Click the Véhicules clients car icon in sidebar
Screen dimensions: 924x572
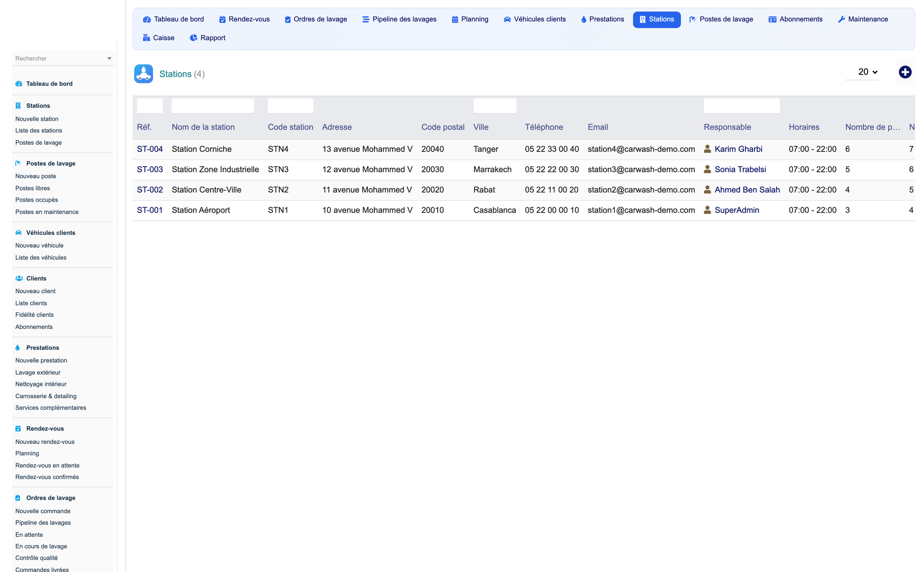[19, 233]
